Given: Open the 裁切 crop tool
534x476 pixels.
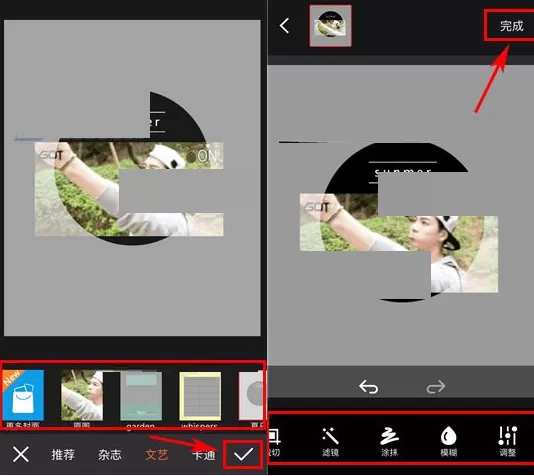Looking at the screenshot, I should click(x=274, y=442).
